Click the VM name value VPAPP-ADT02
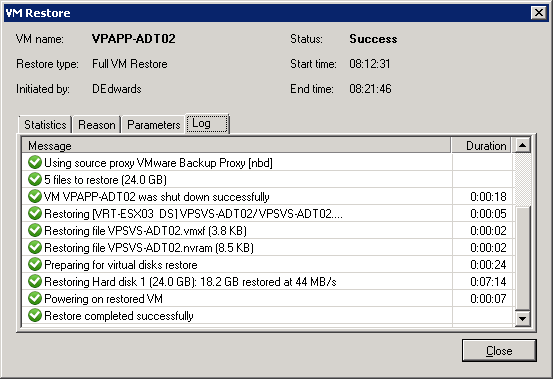Image resolution: width=553 pixels, height=379 pixels. (x=134, y=38)
